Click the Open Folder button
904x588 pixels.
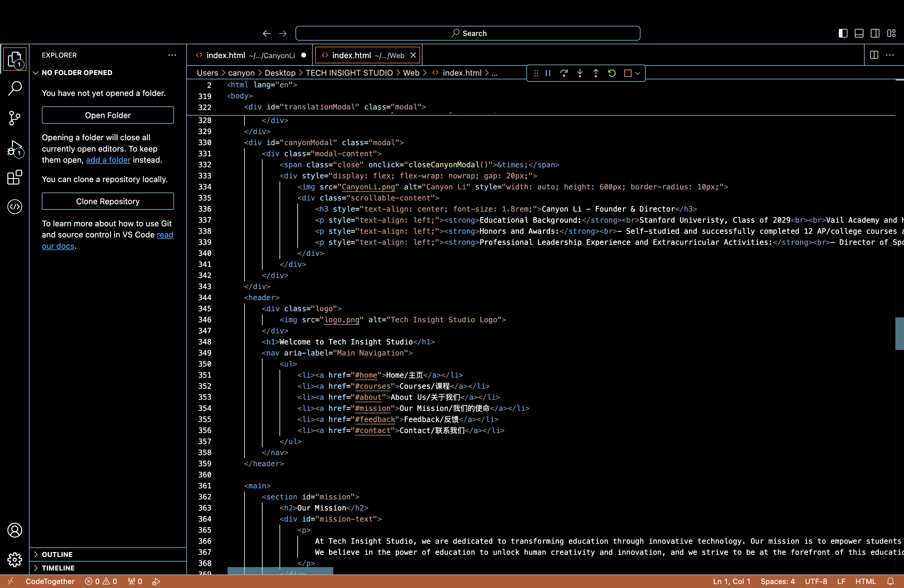(x=108, y=115)
